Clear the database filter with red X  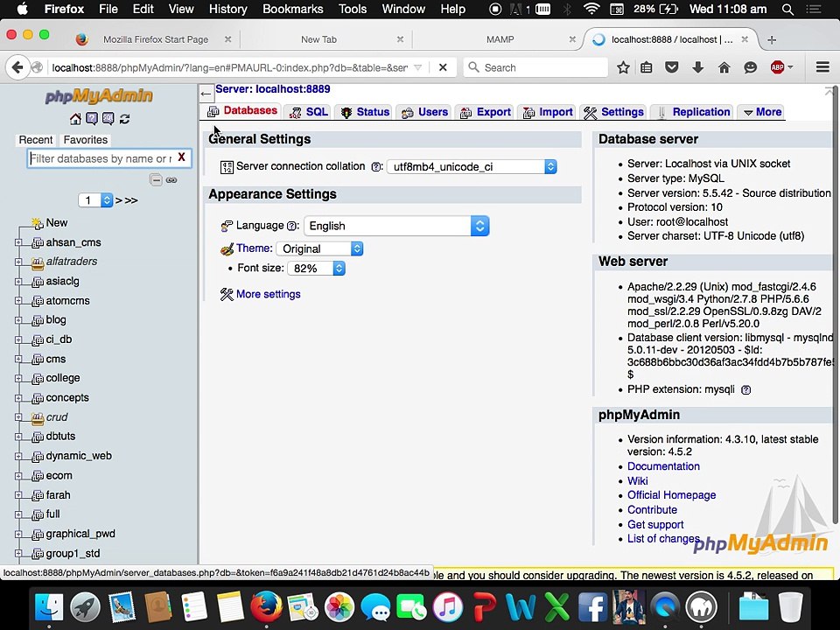(182, 157)
